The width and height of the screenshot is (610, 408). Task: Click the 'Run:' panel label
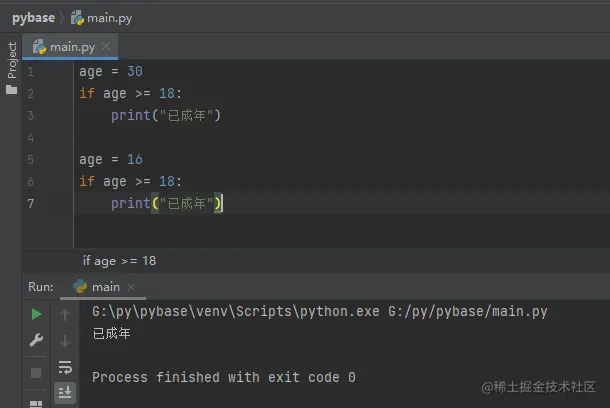pos(40,287)
